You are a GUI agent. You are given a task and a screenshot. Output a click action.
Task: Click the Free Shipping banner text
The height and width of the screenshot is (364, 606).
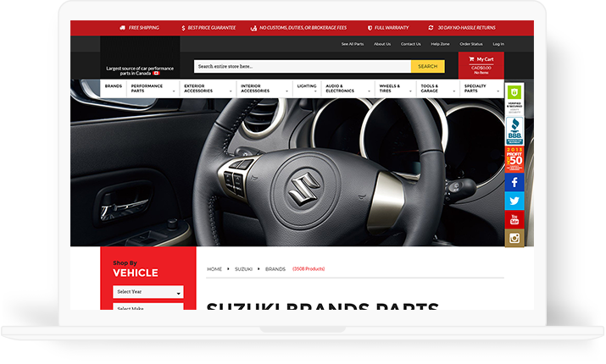144,28
